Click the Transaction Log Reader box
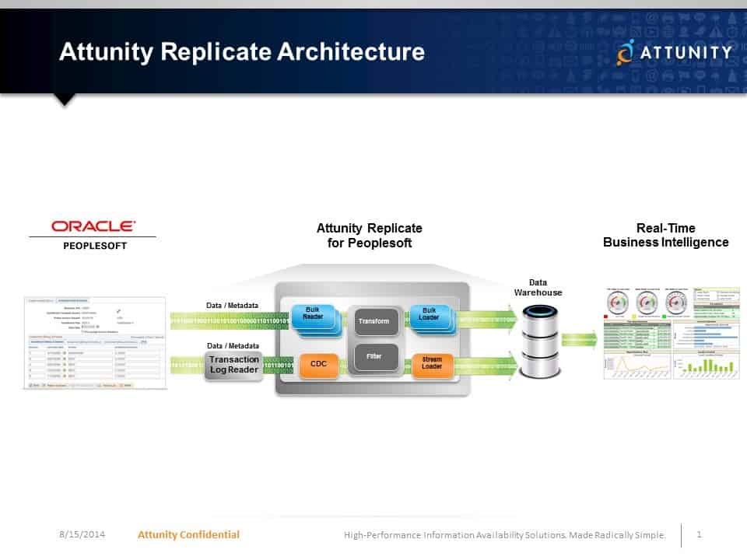Viewport: 747px width, 560px height. click(x=233, y=366)
